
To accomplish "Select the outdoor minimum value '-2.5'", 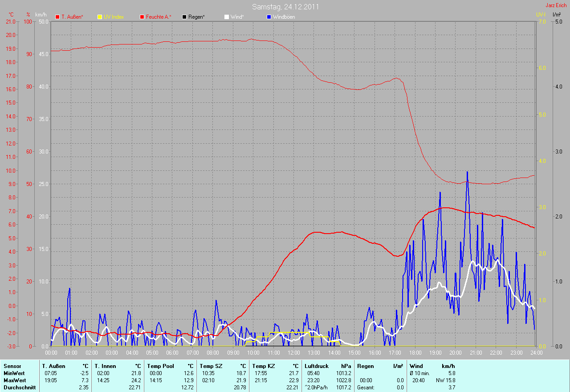I will point(84,373).
